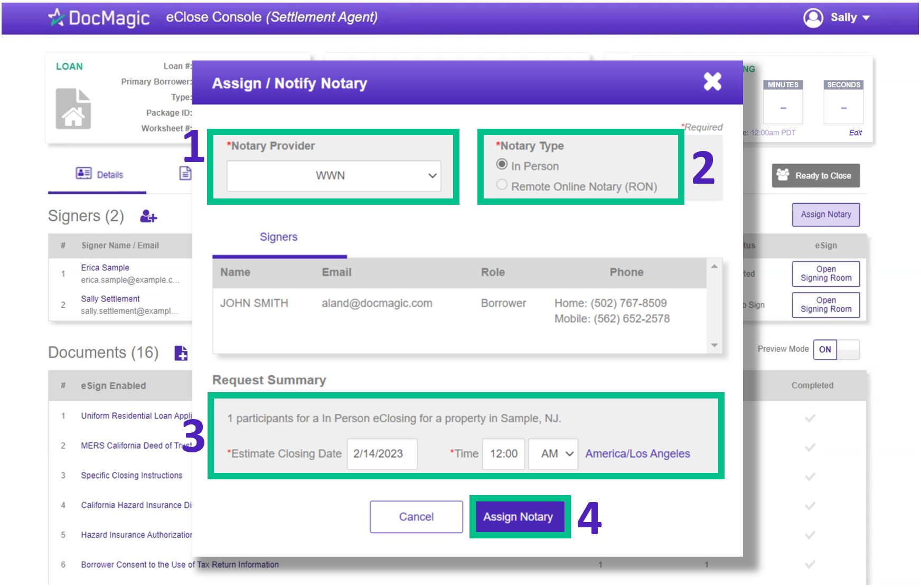The width and height of the screenshot is (921, 588).
Task: Click the America/Los Angeles timezone link
Action: click(637, 454)
